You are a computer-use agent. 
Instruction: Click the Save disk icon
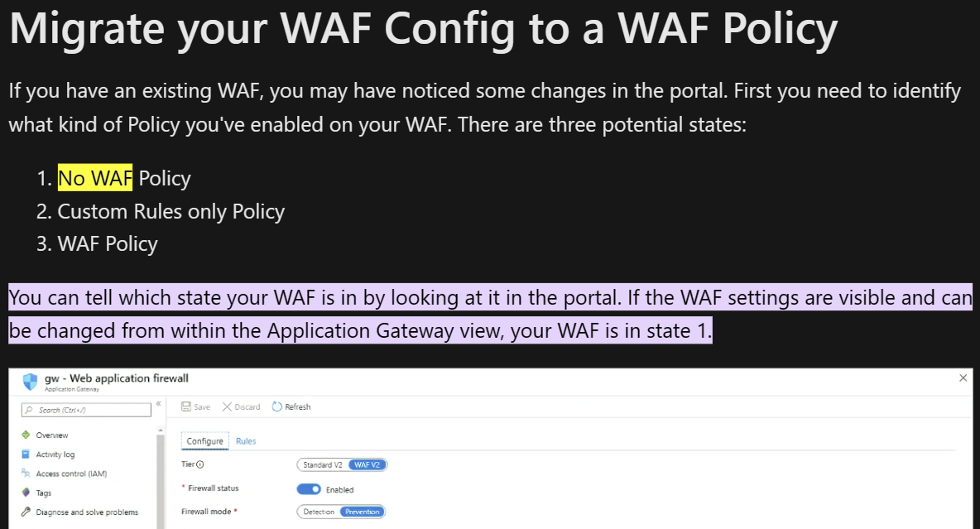click(185, 406)
